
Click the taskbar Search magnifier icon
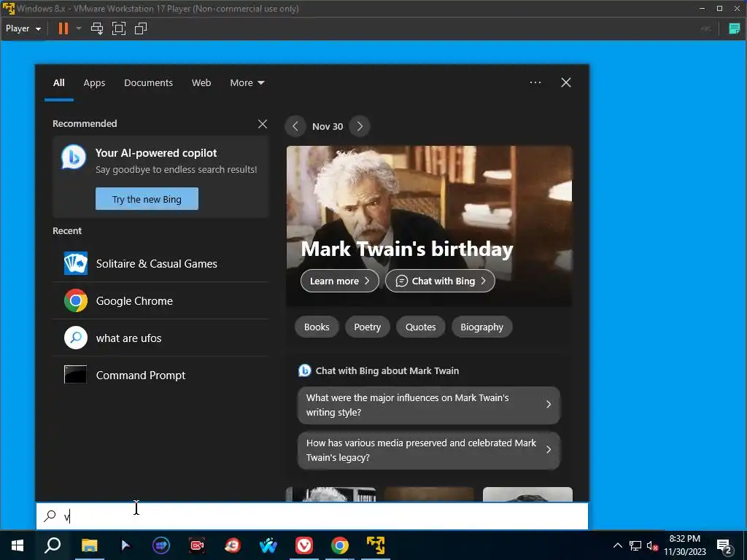[53, 545]
